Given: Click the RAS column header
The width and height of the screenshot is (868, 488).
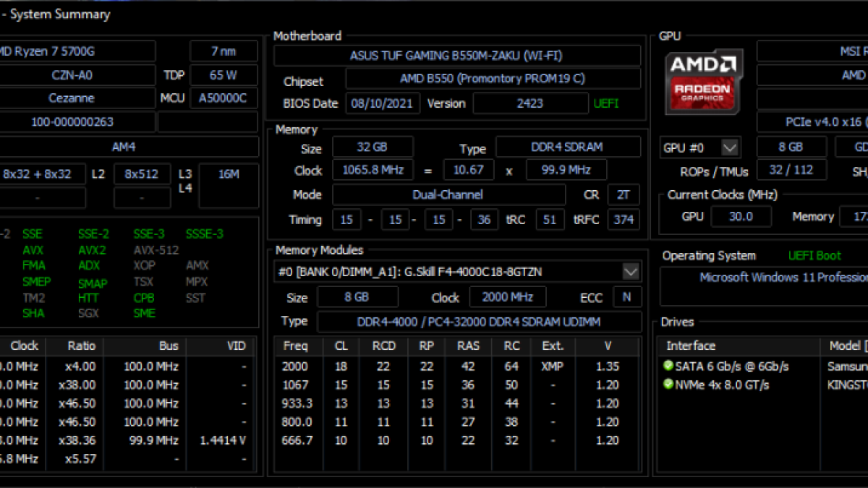Looking at the screenshot, I should pos(468,346).
